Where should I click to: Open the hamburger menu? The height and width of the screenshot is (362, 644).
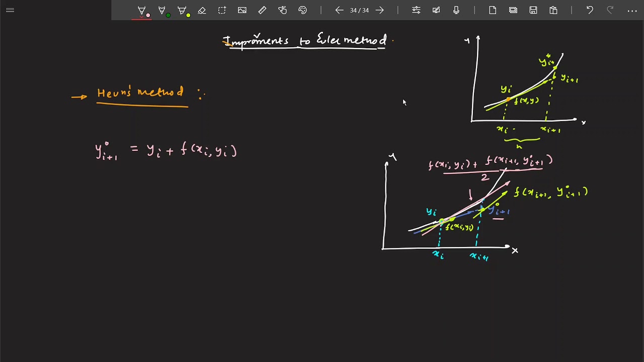coord(10,10)
